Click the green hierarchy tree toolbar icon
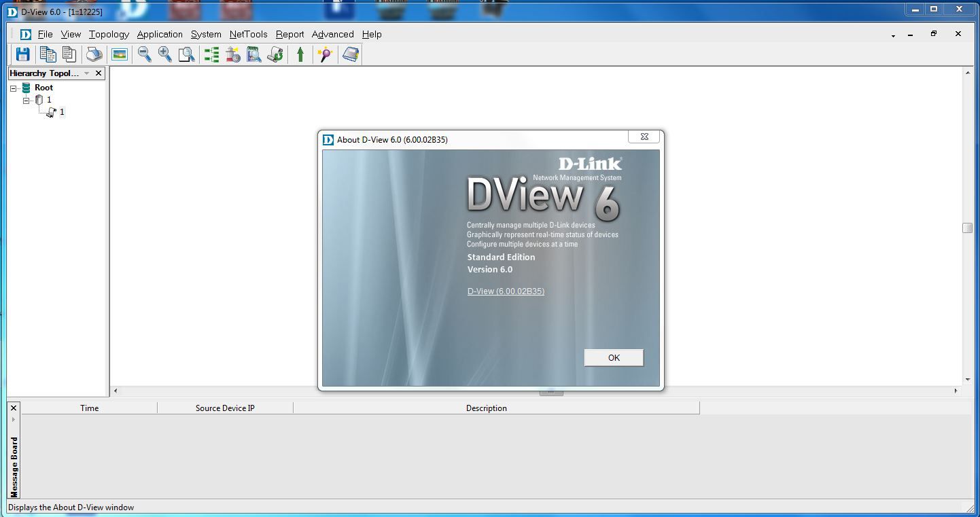980x517 pixels. [212, 54]
